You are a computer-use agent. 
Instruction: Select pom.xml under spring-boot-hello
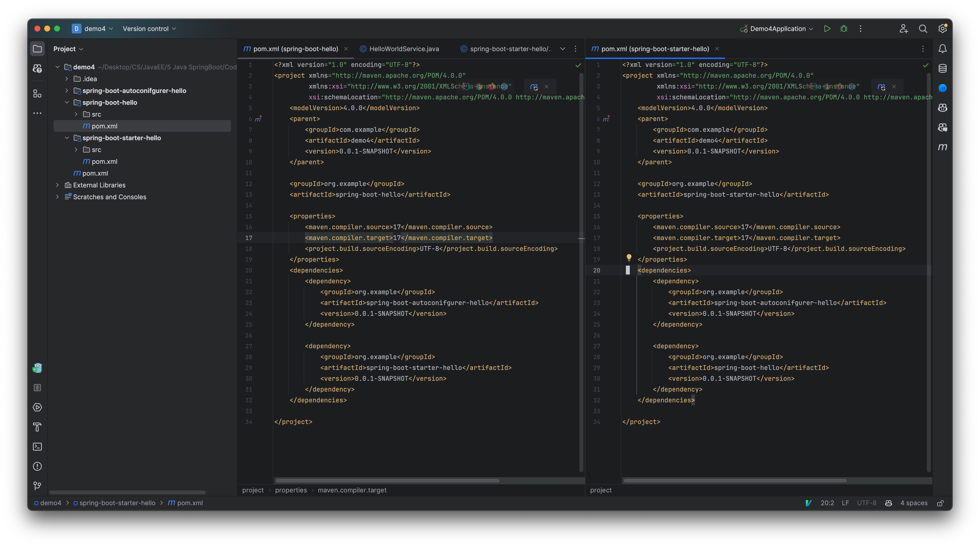[x=142, y=126]
